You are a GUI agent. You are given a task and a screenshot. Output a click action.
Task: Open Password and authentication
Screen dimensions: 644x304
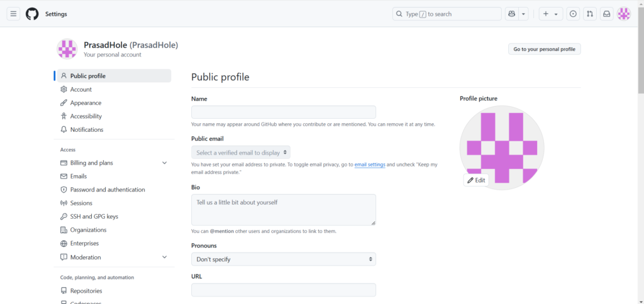coord(107,190)
